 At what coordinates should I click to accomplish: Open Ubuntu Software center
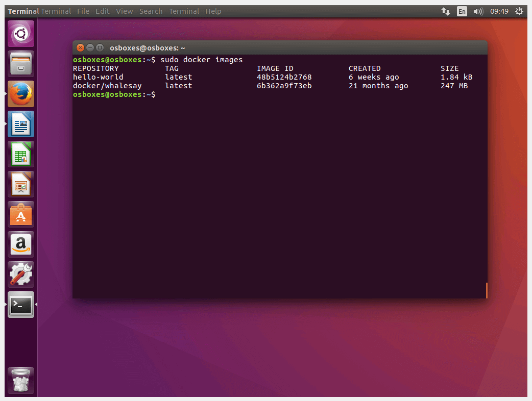point(21,214)
